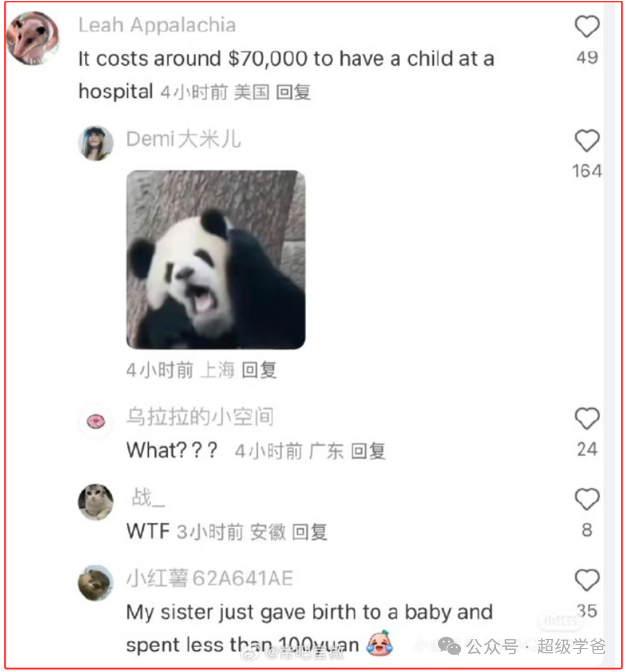Open the username Leah Appalachia
The image size is (626, 672).
[157, 25]
